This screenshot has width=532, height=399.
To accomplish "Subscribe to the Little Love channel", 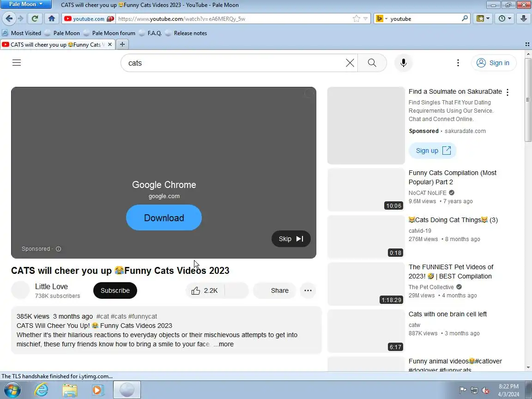I will [x=115, y=290].
